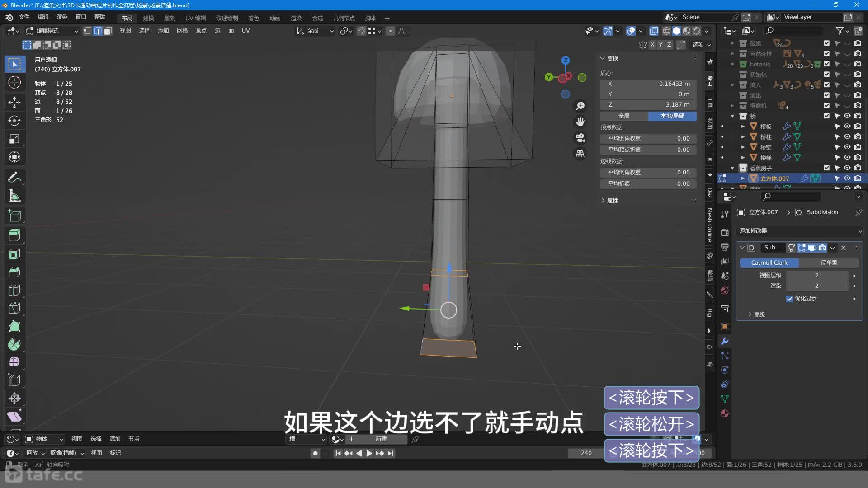The width and height of the screenshot is (868, 488).
Task: Select the Edge Slide tool
Action: [x=14, y=380]
